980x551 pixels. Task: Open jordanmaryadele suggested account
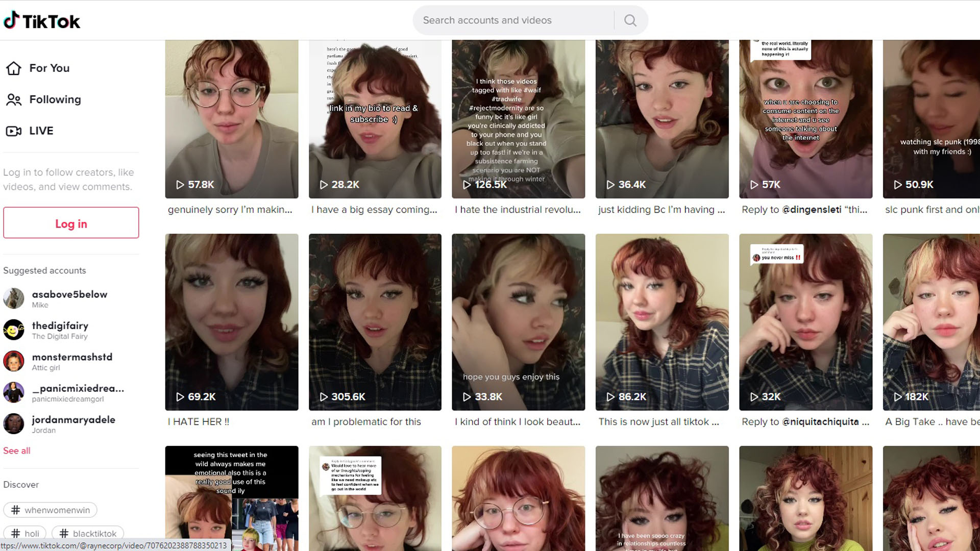(73, 424)
